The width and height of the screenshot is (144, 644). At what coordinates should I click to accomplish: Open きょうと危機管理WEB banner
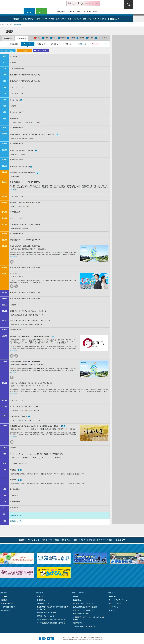[x=17, y=573]
